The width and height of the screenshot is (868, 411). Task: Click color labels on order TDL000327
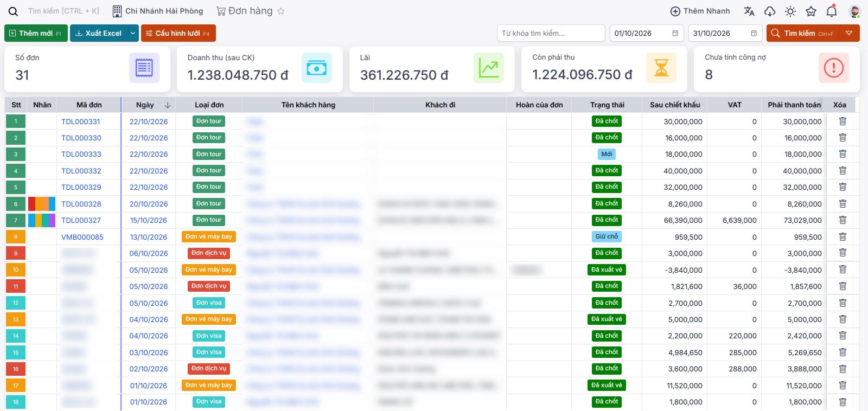(x=42, y=220)
